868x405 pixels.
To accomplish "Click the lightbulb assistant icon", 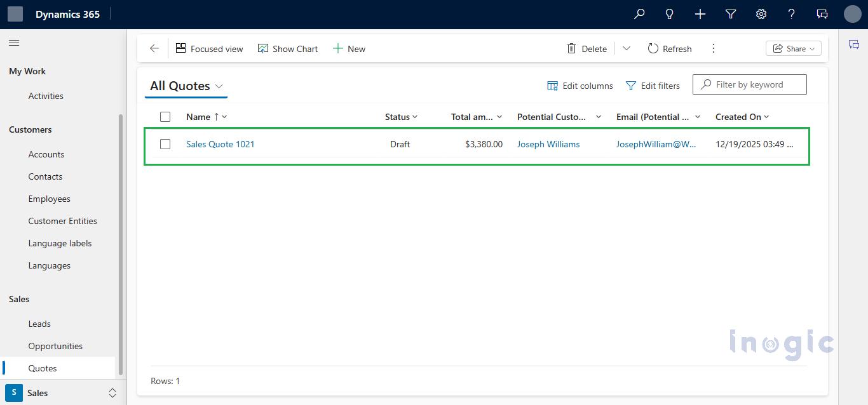I will [x=669, y=14].
